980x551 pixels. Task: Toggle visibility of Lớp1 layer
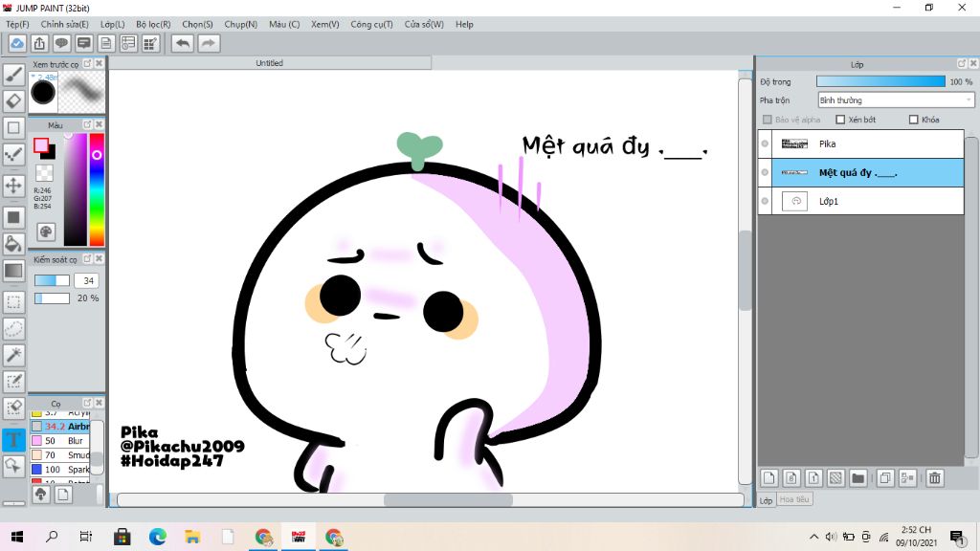(765, 201)
